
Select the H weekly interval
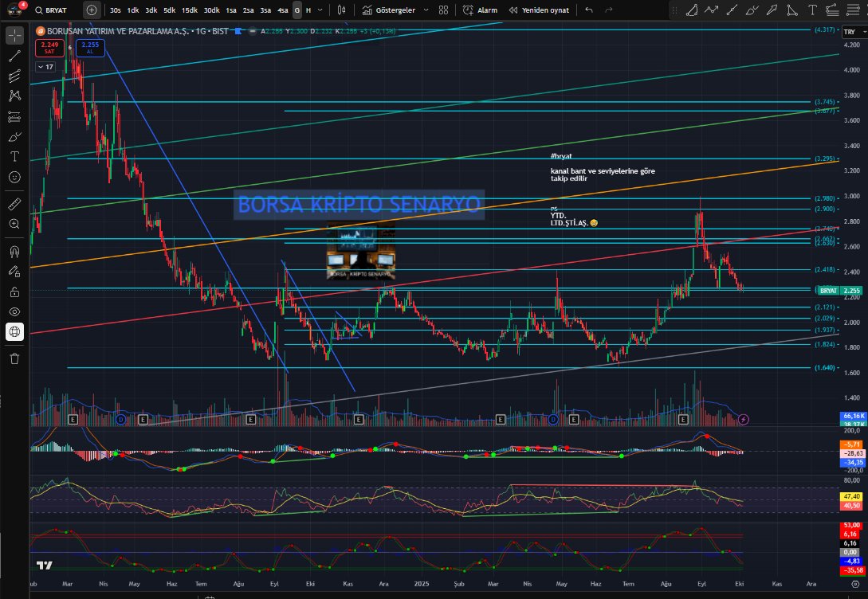point(308,10)
